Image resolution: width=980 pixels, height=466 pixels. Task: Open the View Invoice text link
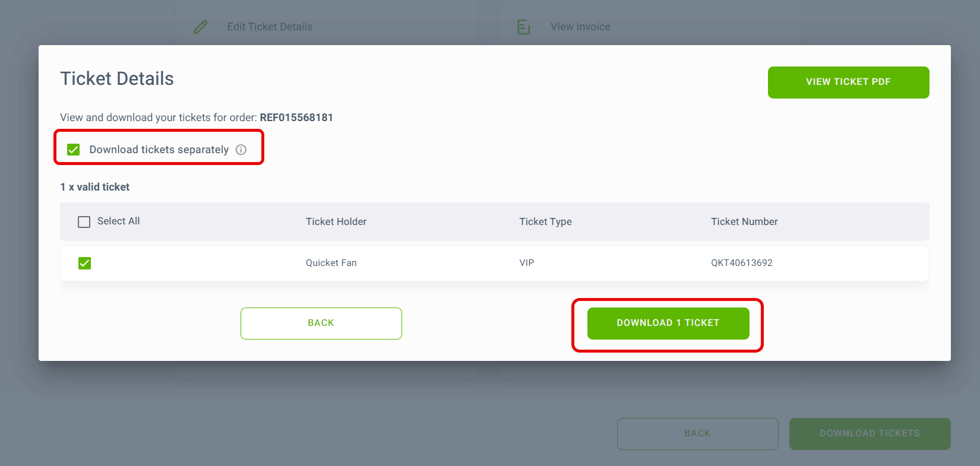pos(580,27)
